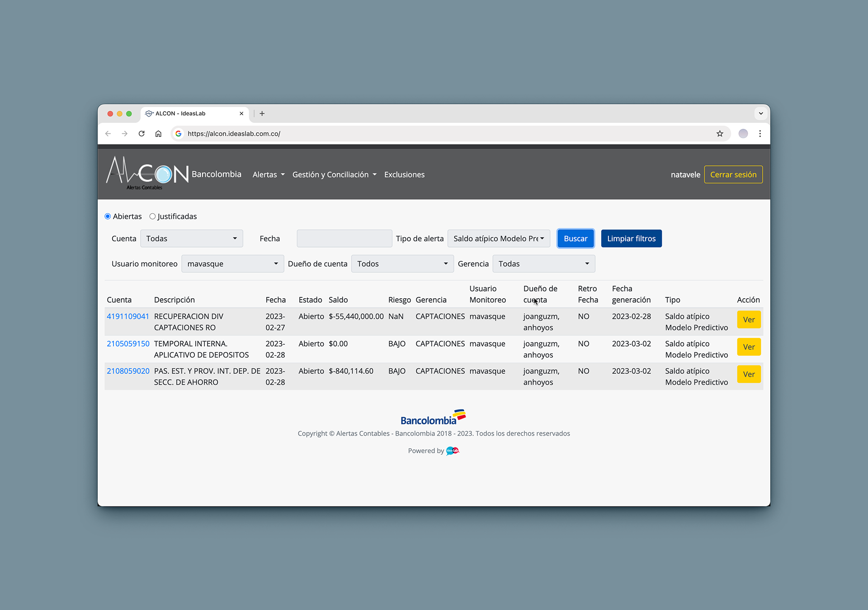This screenshot has height=610, width=868.
Task: Go back using the browser arrow
Action: tap(108, 134)
